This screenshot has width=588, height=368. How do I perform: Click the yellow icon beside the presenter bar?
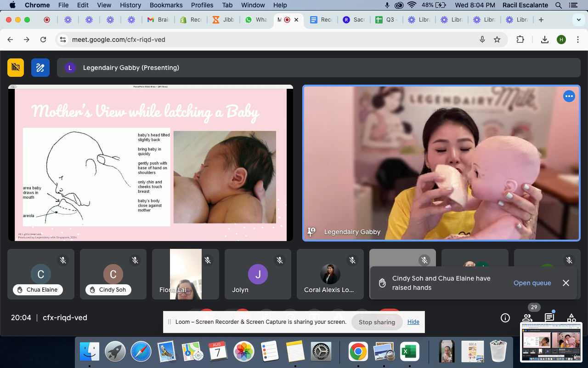coord(16,68)
